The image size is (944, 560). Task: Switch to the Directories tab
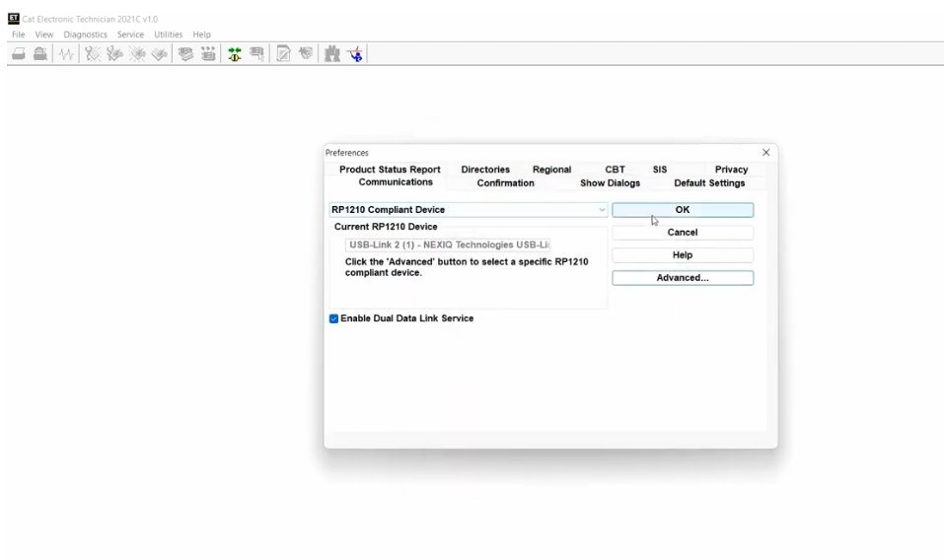485,170
